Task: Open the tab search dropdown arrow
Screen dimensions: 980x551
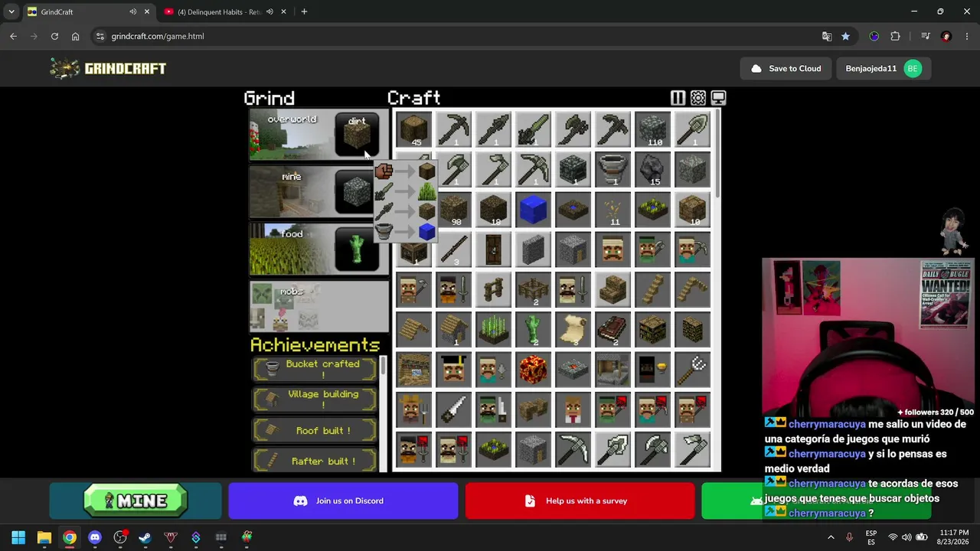Action: (x=11, y=11)
